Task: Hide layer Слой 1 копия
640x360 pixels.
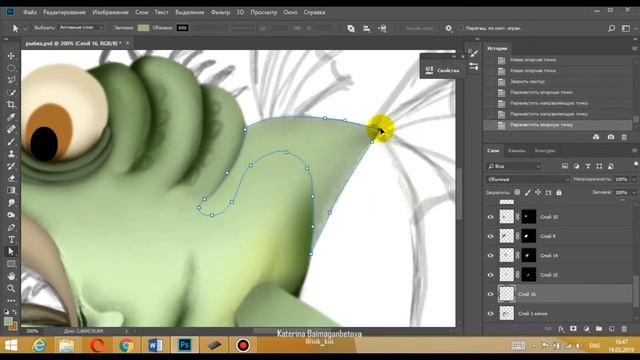Action: 491,313
